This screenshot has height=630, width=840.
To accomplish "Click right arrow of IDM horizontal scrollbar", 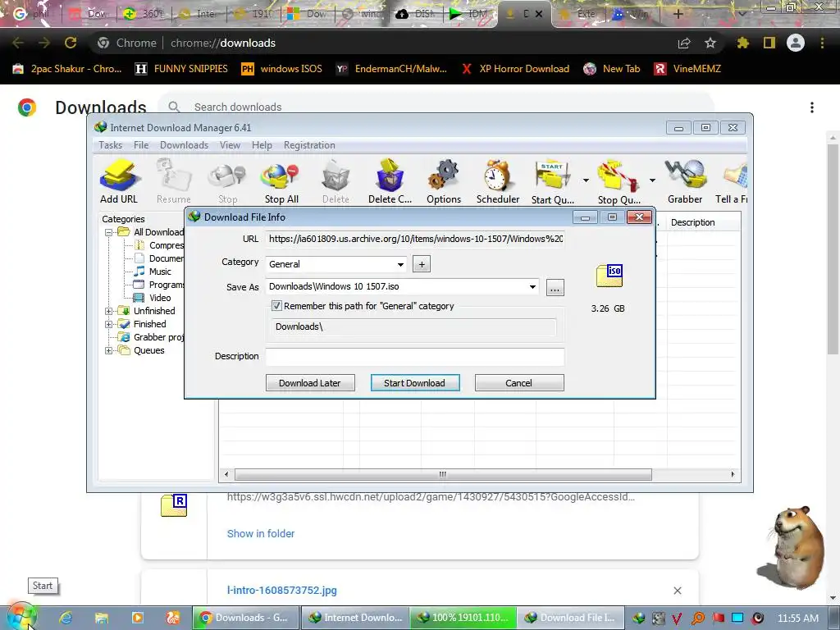I will (x=733, y=475).
